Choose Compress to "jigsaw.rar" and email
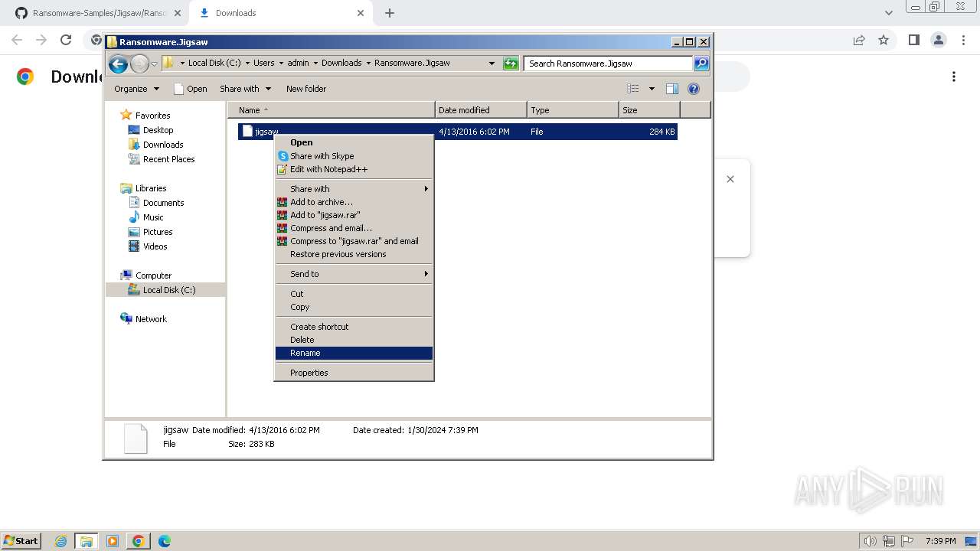The width and height of the screenshot is (980, 551). (x=354, y=241)
